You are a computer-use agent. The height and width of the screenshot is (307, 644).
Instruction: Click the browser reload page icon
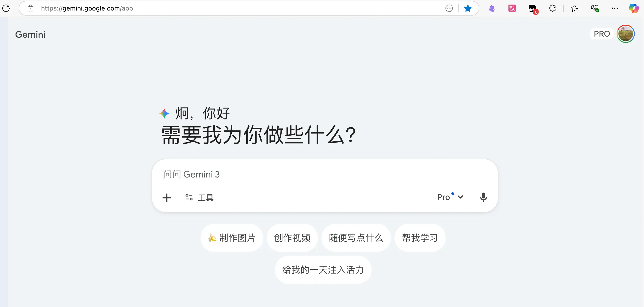pyautogui.click(x=6, y=8)
